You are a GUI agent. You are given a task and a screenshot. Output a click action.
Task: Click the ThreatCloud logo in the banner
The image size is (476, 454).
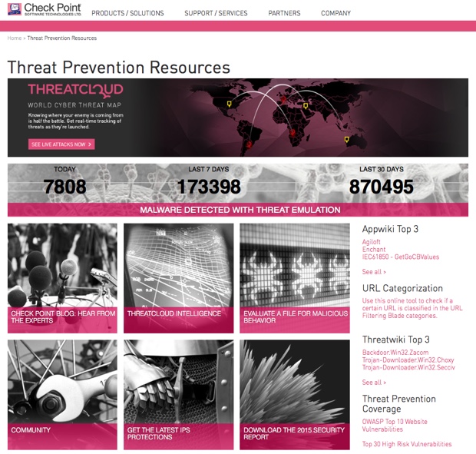pyautogui.click(x=75, y=90)
